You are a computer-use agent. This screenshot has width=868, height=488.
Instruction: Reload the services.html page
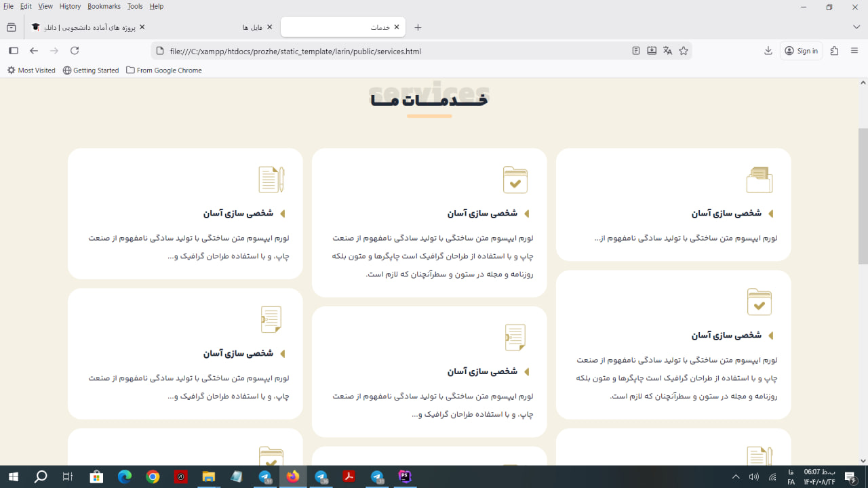pos(75,50)
